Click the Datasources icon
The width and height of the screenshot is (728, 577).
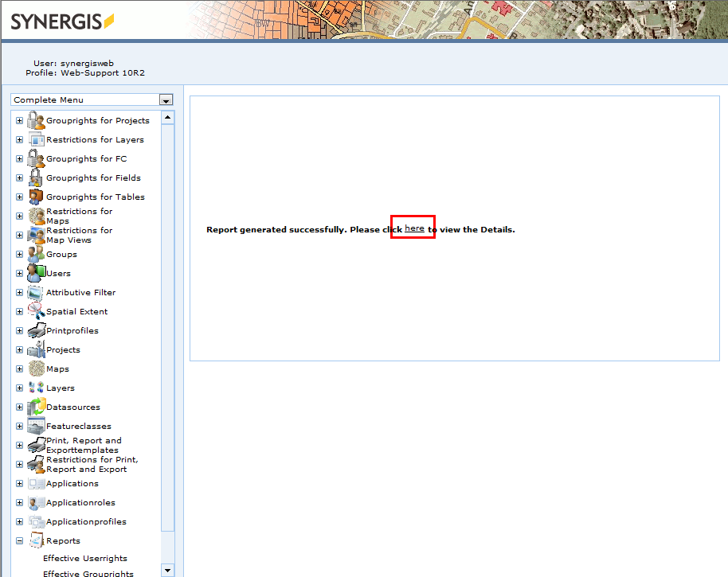(36, 407)
